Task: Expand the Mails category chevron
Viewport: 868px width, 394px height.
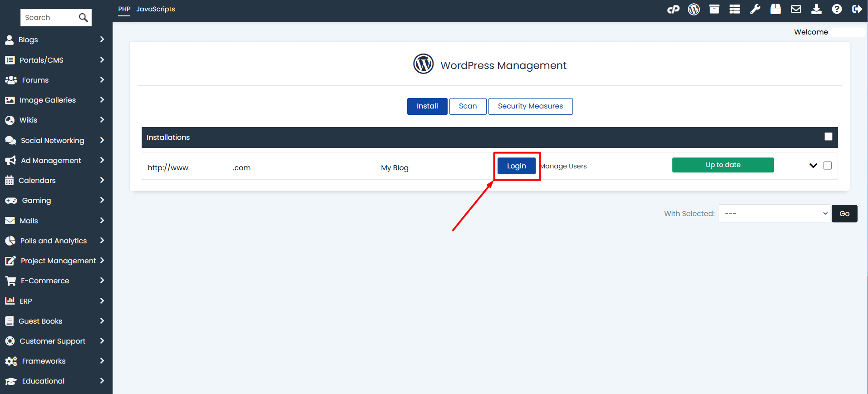Action: pyautogui.click(x=102, y=221)
